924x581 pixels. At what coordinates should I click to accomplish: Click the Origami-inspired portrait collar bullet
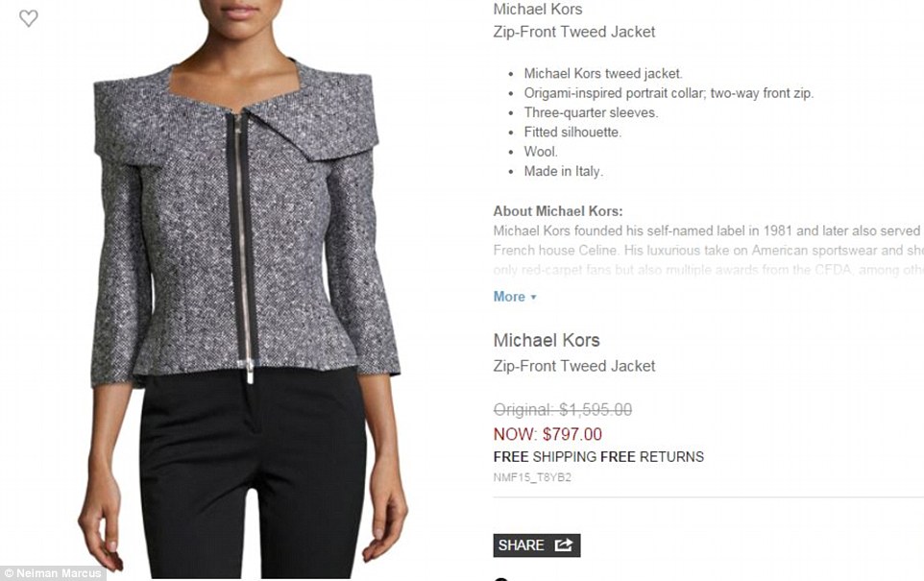tap(669, 93)
